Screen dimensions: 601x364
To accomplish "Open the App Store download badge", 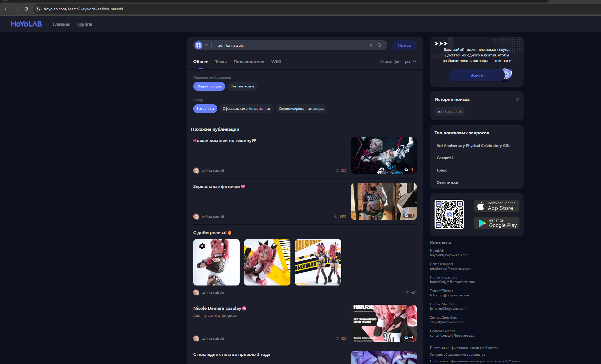I will pos(496,206).
